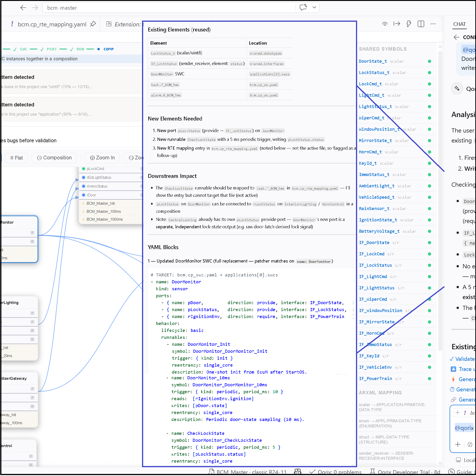Select the rDoor port row in diagram
Image resolution: width=476 pixels, height=476 pixels.
[x=111, y=195]
